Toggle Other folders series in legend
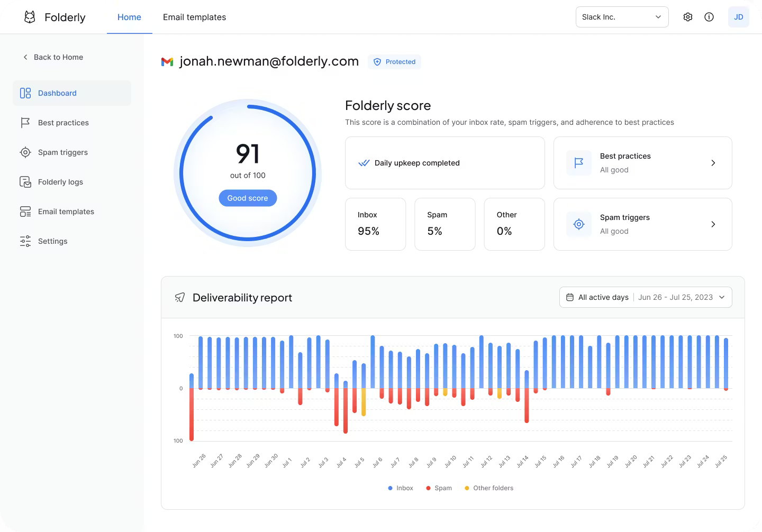762x532 pixels. [489, 488]
